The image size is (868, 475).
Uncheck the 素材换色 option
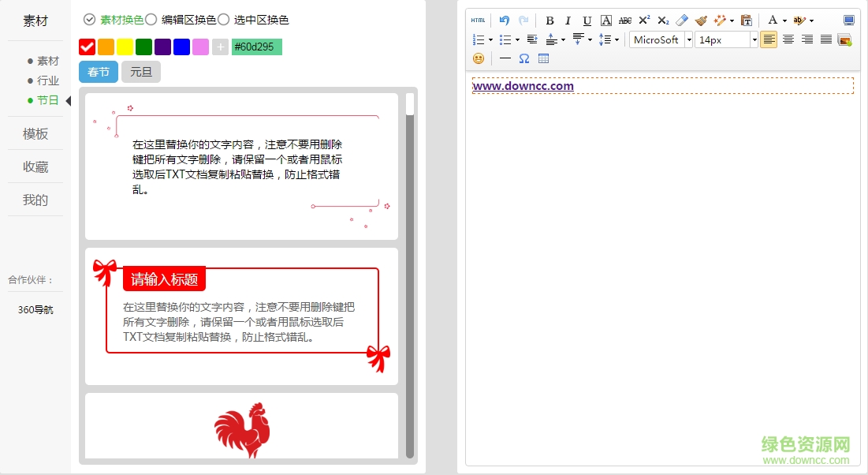88,20
